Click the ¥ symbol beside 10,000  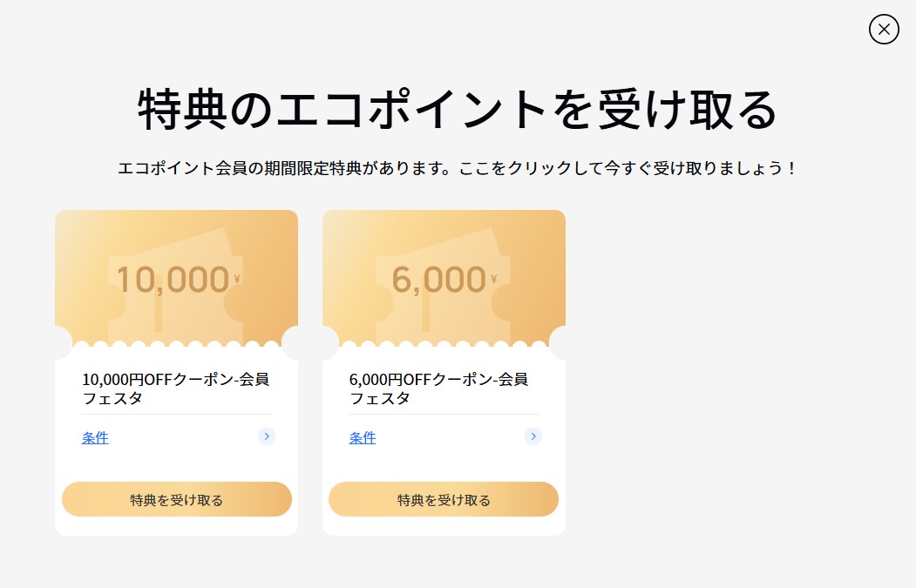[x=237, y=279]
